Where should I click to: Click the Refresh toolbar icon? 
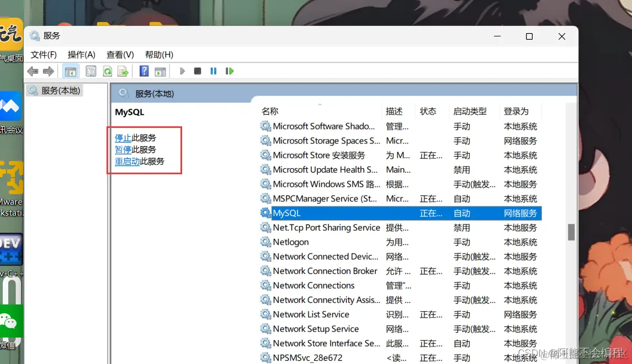point(107,71)
